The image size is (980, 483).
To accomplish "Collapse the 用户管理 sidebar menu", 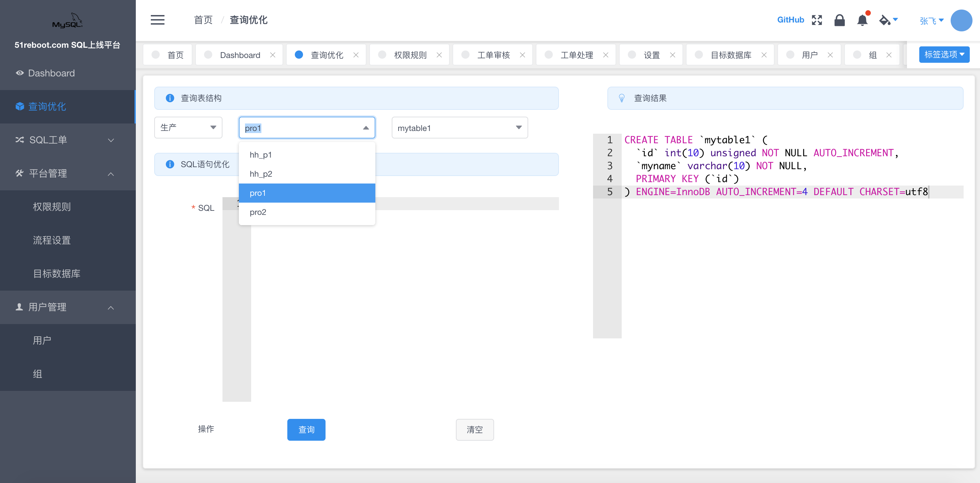I will 68,307.
